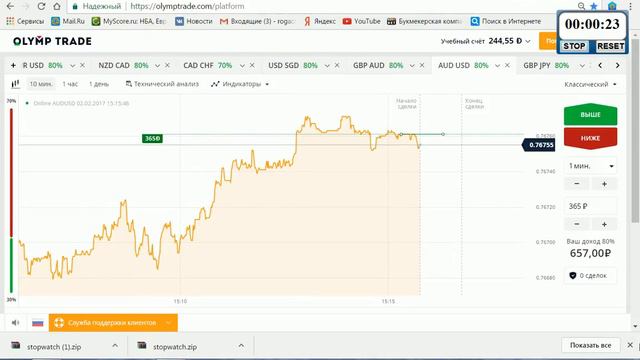Open MyScore.ru bookmark
Image resolution: width=640 pixels, height=360 pixels.
(129, 21)
